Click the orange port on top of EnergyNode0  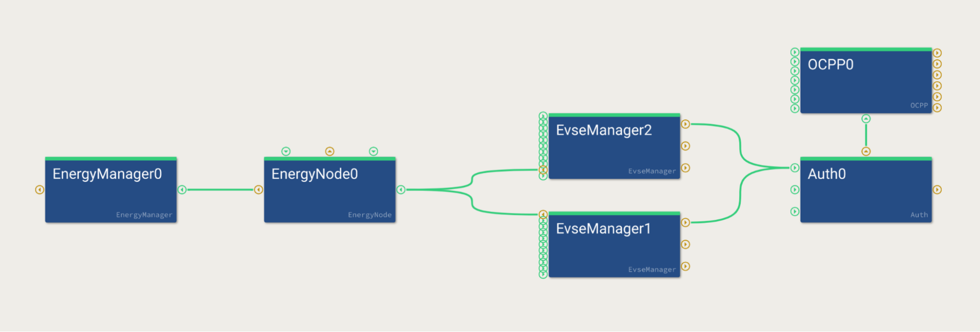tap(330, 151)
